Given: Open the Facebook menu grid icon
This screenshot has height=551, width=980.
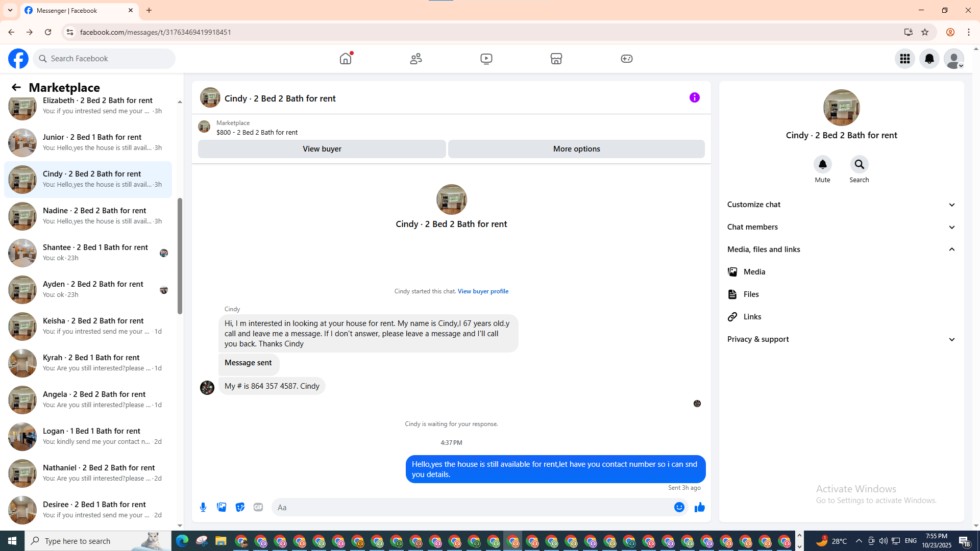Looking at the screenshot, I should (904, 59).
